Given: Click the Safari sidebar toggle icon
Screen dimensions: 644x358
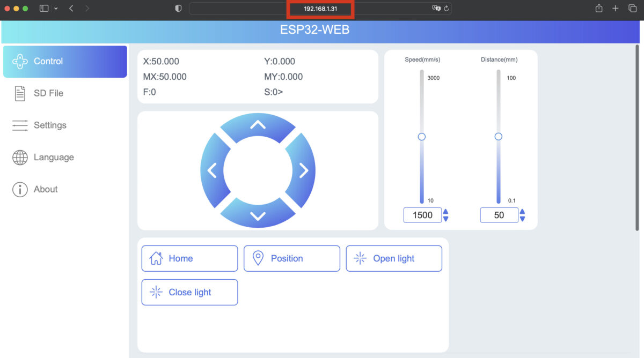Looking at the screenshot, I should tap(44, 9).
